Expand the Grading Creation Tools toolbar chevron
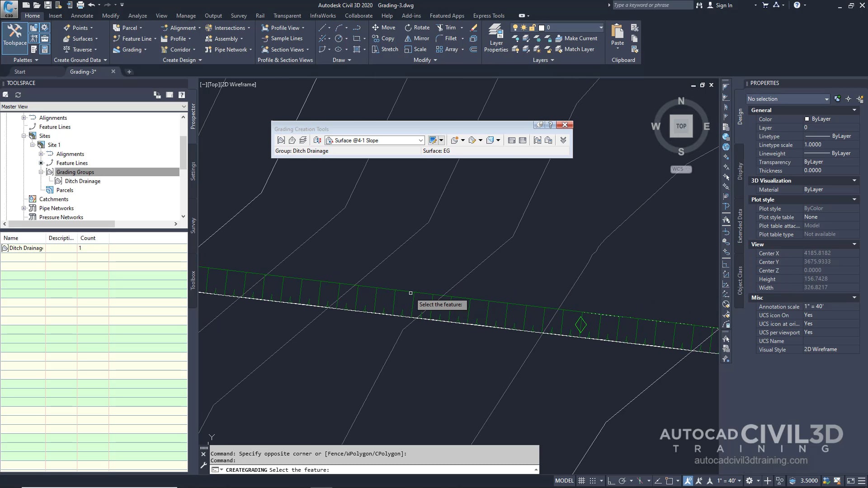 pos(563,140)
